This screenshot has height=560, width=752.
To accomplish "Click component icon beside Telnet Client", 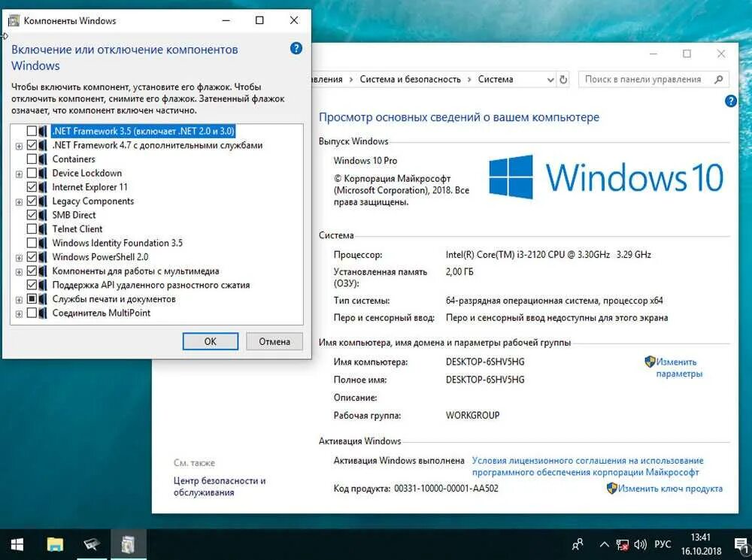I will pyautogui.click(x=43, y=229).
